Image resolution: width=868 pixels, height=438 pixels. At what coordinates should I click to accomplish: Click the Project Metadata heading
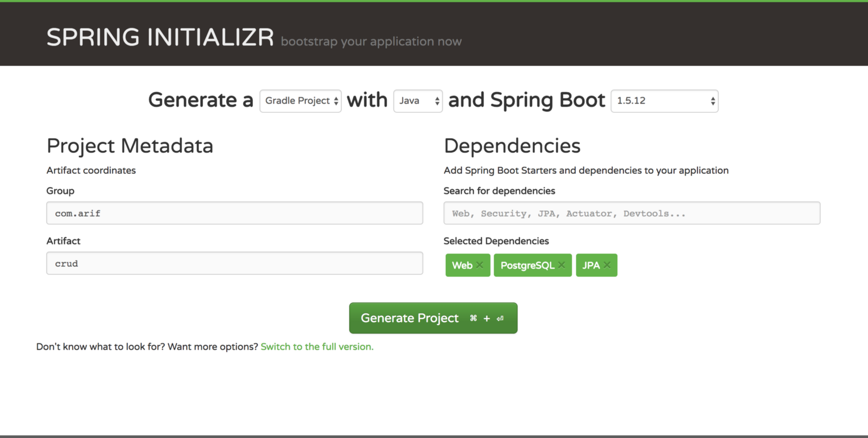pos(130,146)
